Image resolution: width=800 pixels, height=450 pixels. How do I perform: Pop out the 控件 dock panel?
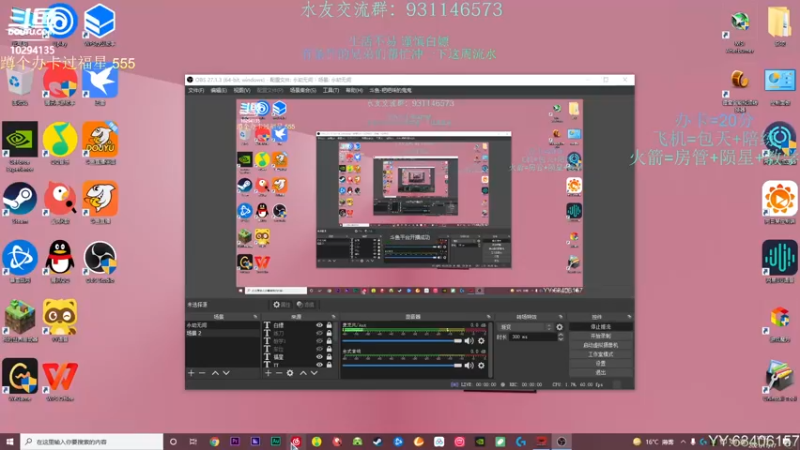click(629, 317)
